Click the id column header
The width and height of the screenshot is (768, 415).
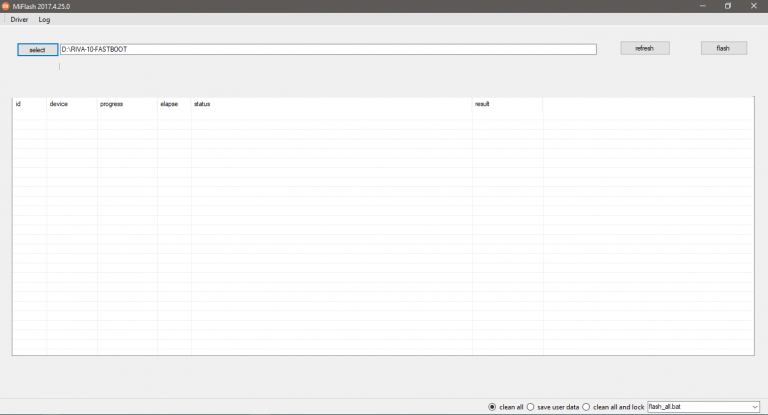click(19, 104)
